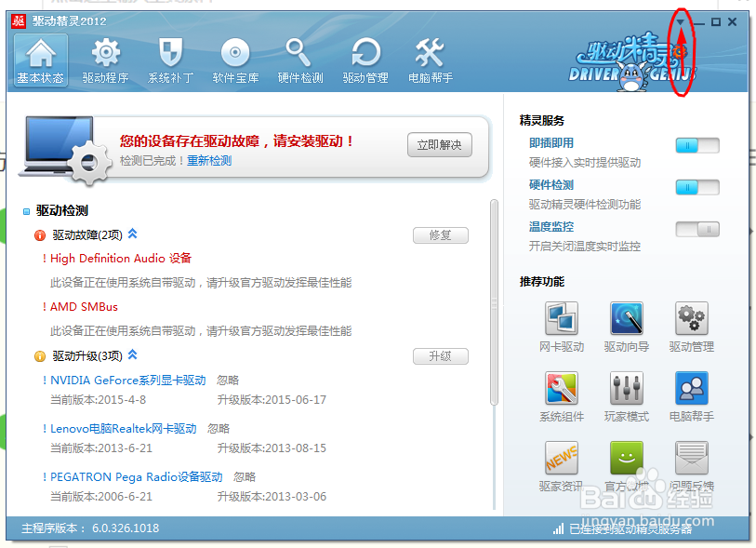Select High Definition Audio 设备 entry

[121, 259]
